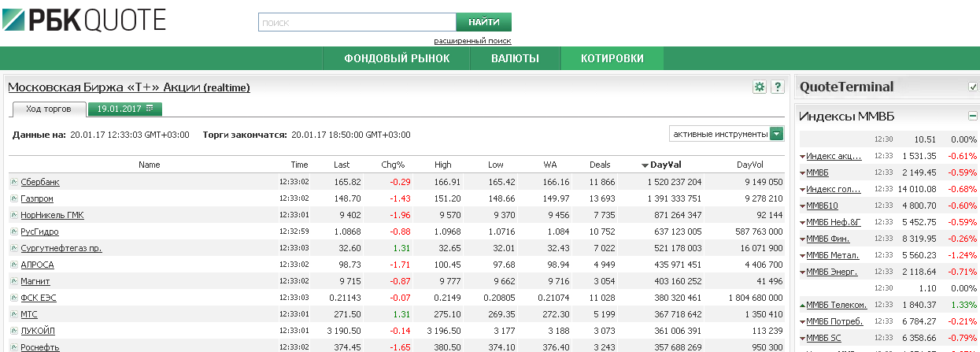Viewport: 980px width, 352px height.
Task: Open the table settings gear icon
Action: coord(760,87)
